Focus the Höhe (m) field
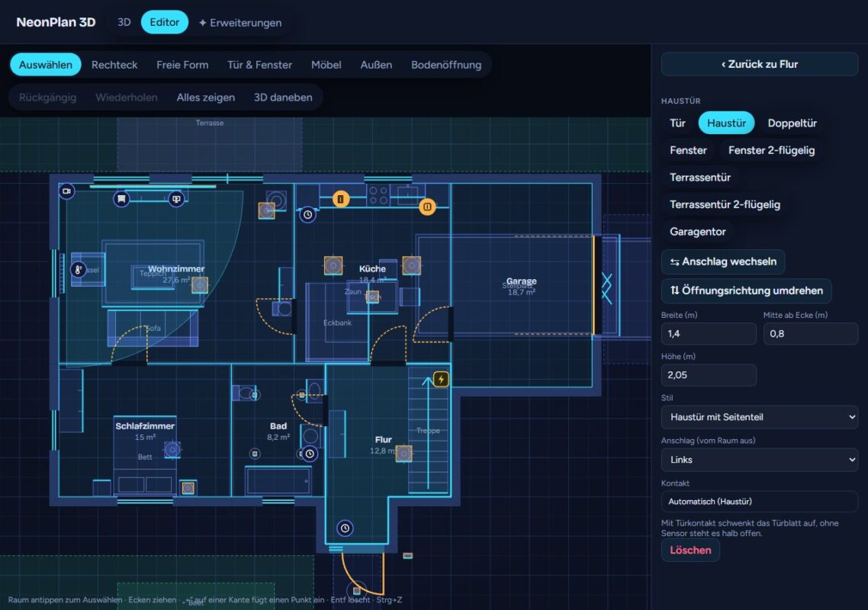 (709, 374)
